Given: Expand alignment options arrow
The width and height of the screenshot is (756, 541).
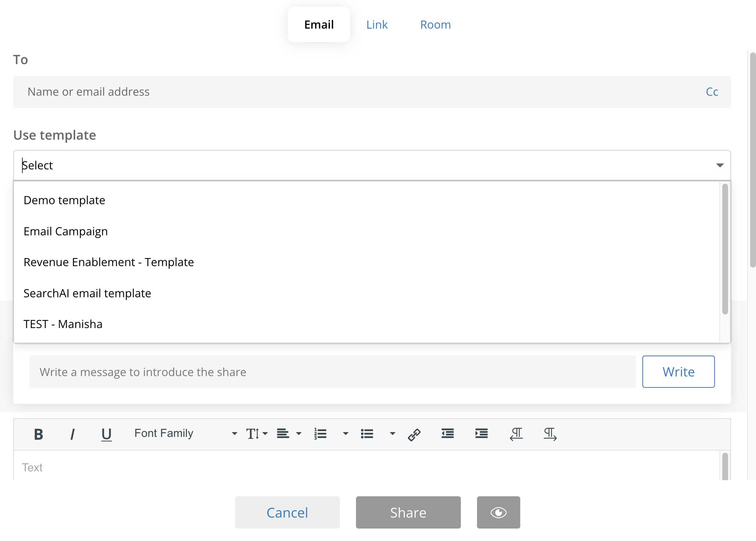Looking at the screenshot, I should click(x=299, y=434).
